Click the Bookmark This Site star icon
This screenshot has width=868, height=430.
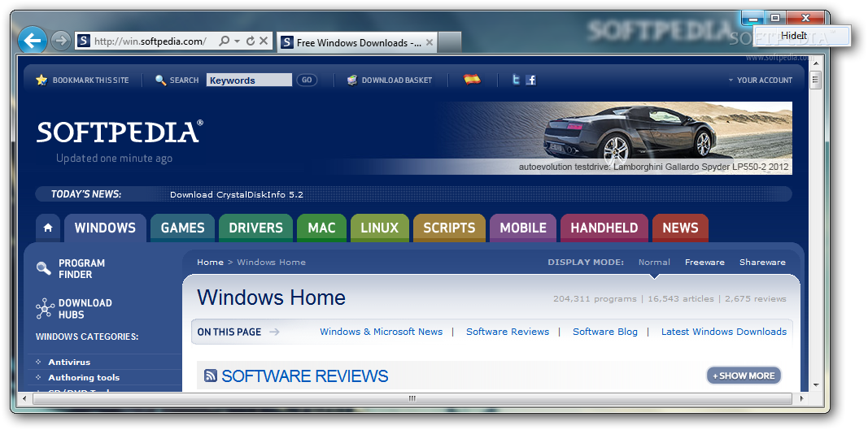click(41, 80)
